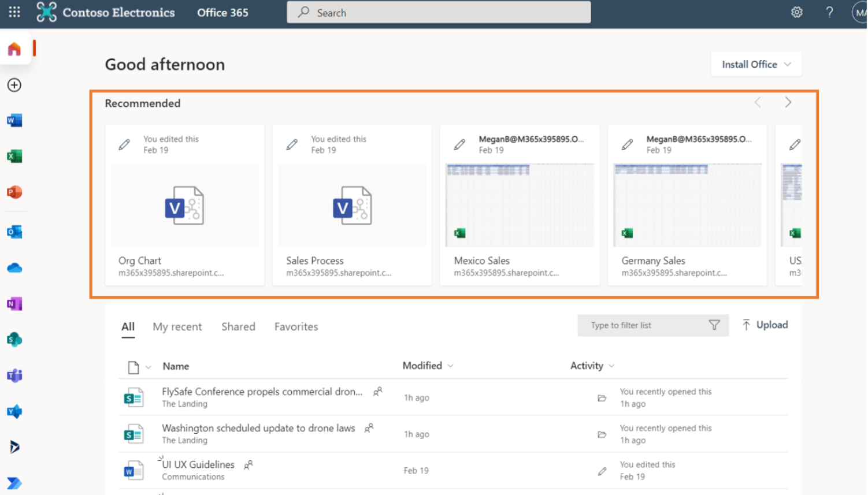The image size is (868, 495).
Task: Click the Upload button
Action: pos(765,325)
